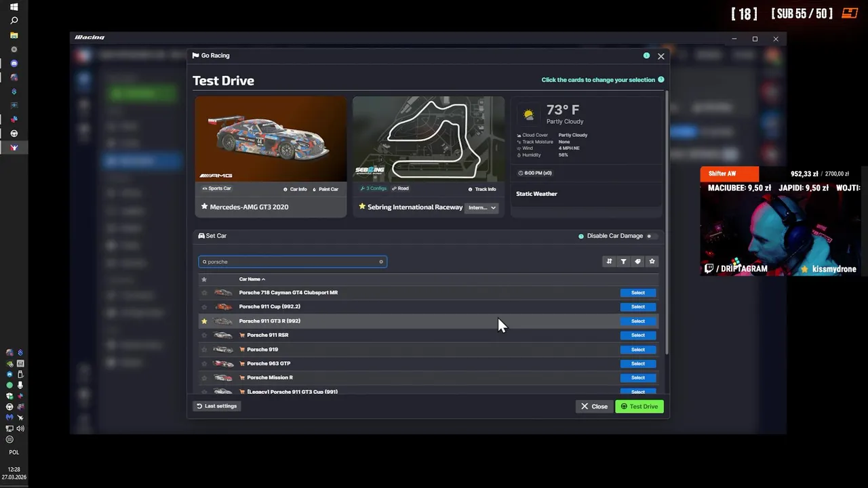Click the 3 Configs tag on track card

374,188
